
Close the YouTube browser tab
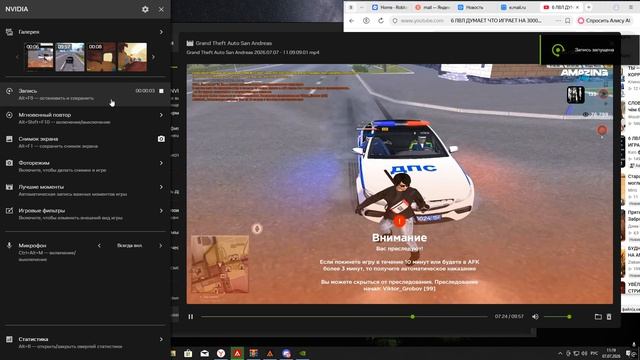tap(577, 7)
